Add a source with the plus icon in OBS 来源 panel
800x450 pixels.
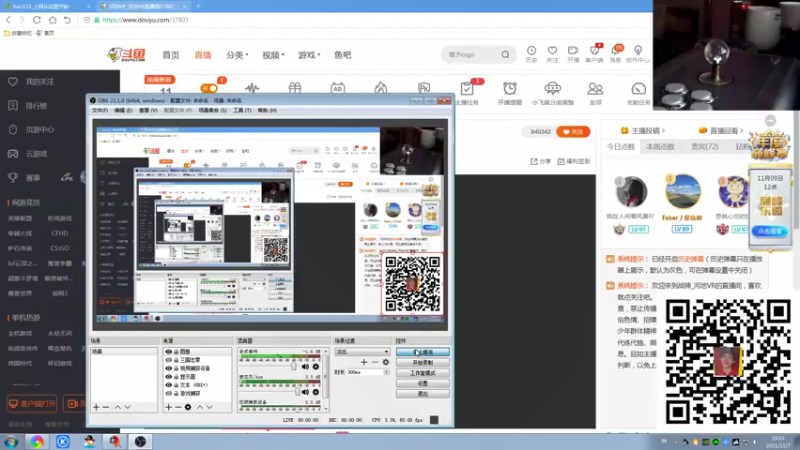point(168,407)
